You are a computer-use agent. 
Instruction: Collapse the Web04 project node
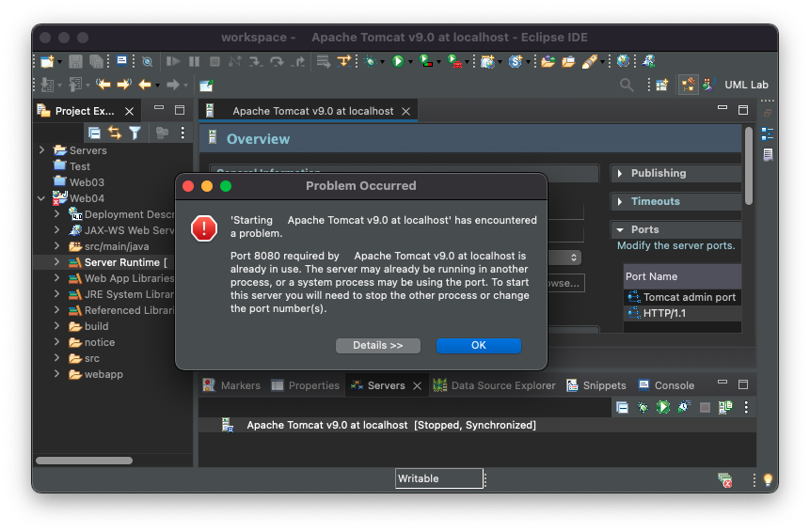click(41, 198)
